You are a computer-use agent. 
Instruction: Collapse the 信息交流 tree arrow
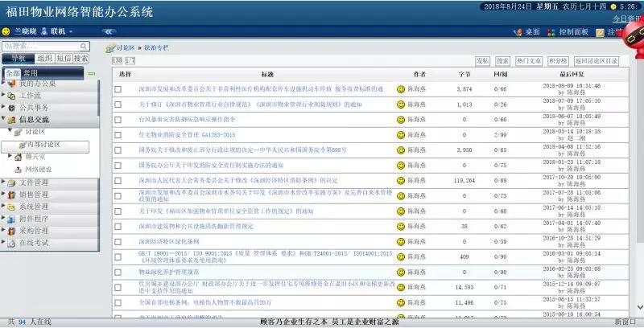point(4,119)
